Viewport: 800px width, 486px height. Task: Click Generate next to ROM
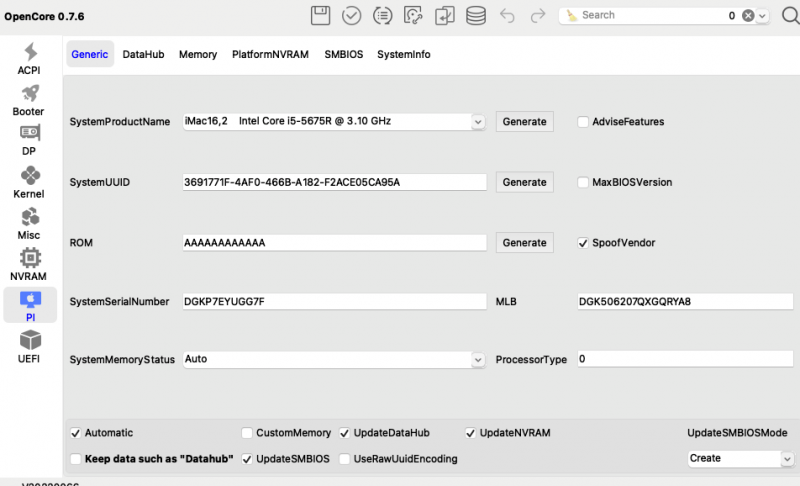point(524,243)
